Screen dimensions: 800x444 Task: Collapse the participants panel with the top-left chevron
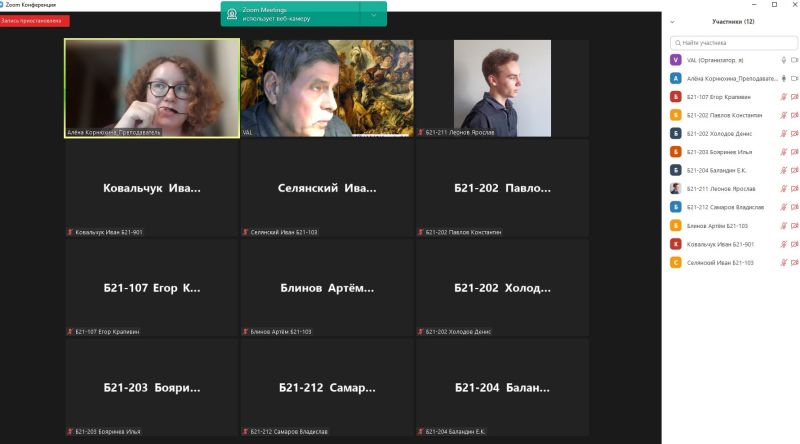point(672,22)
